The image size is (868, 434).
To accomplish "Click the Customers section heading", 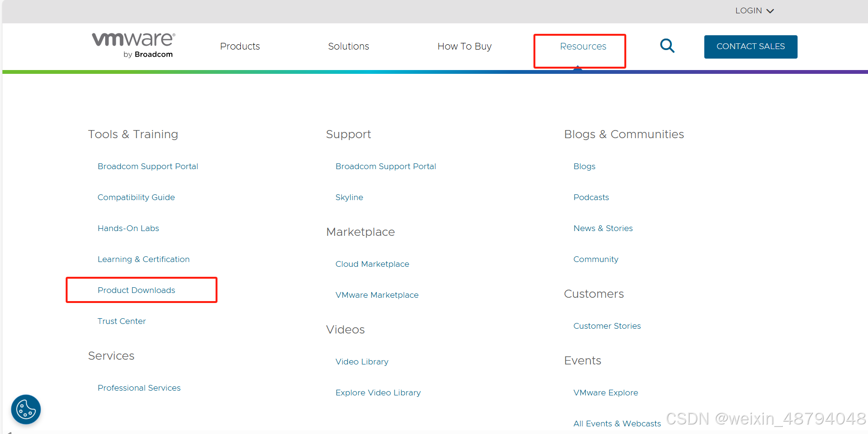I will click(594, 294).
